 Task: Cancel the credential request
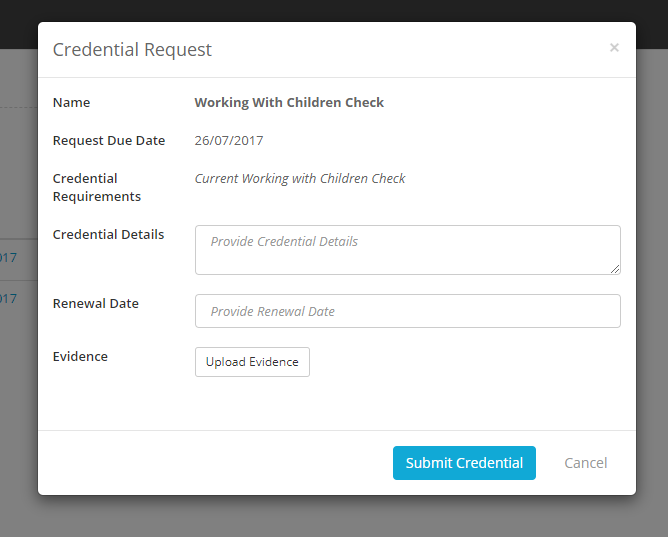(585, 463)
